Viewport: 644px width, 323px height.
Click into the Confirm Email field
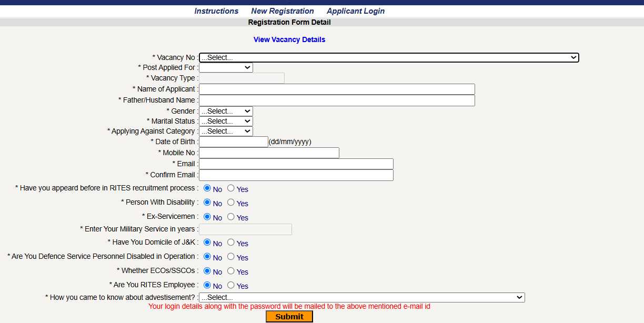pyautogui.click(x=296, y=175)
